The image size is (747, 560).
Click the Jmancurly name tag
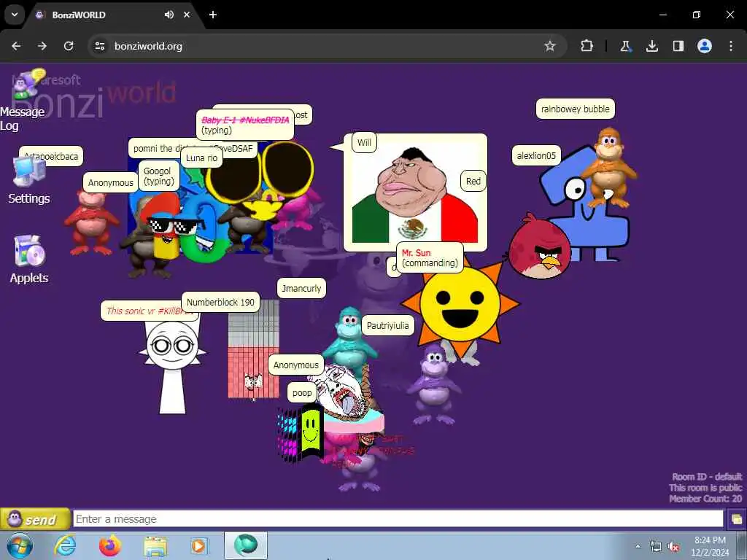point(301,289)
